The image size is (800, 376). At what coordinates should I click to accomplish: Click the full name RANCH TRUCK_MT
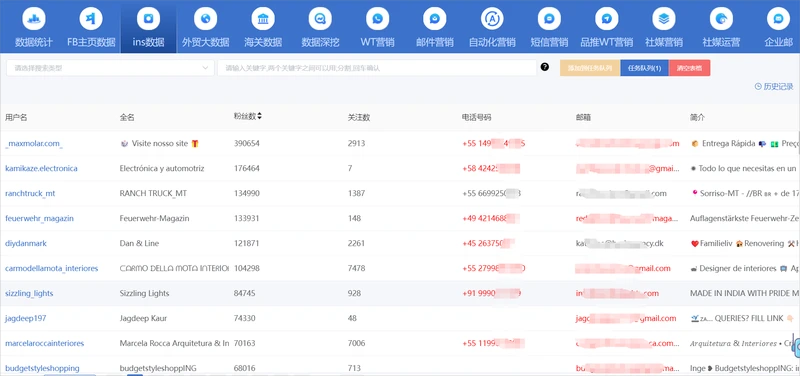[154, 193]
